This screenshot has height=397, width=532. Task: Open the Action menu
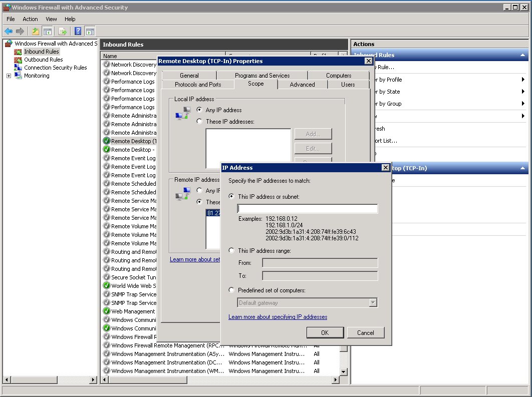30,19
